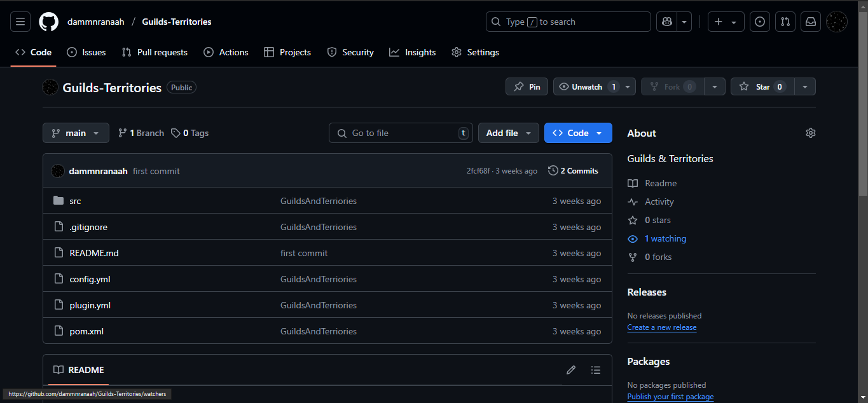Image resolution: width=868 pixels, height=403 pixels.
Task: Click Create a new release link
Action: pos(662,327)
